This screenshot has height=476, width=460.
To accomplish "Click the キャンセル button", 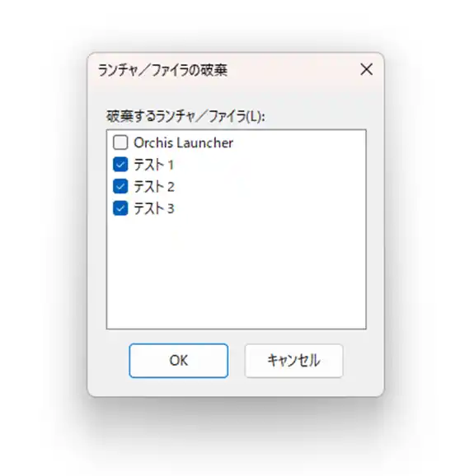I will [x=293, y=361].
